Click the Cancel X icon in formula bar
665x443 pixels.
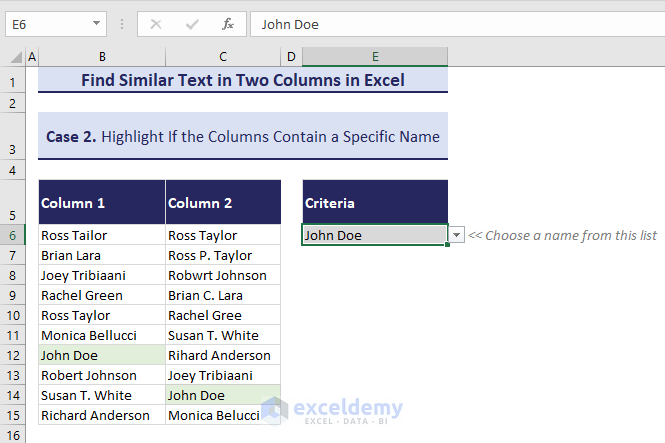pos(156,24)
